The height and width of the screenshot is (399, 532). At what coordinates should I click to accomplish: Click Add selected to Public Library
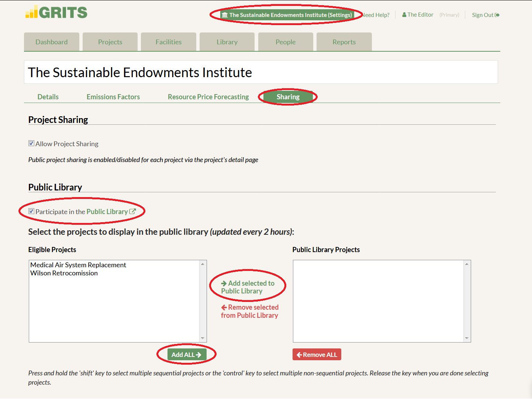[248, 287]
